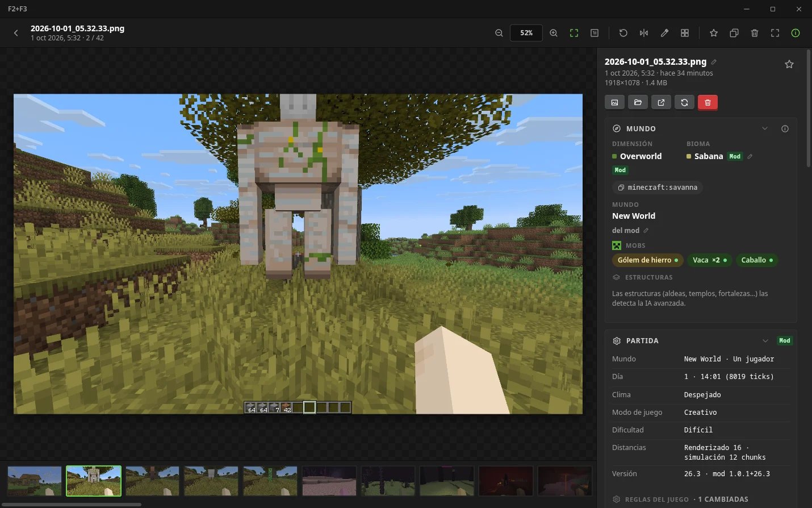
Task: Open containing folder button
Action: pyautogui.click(x=638, y=102)
